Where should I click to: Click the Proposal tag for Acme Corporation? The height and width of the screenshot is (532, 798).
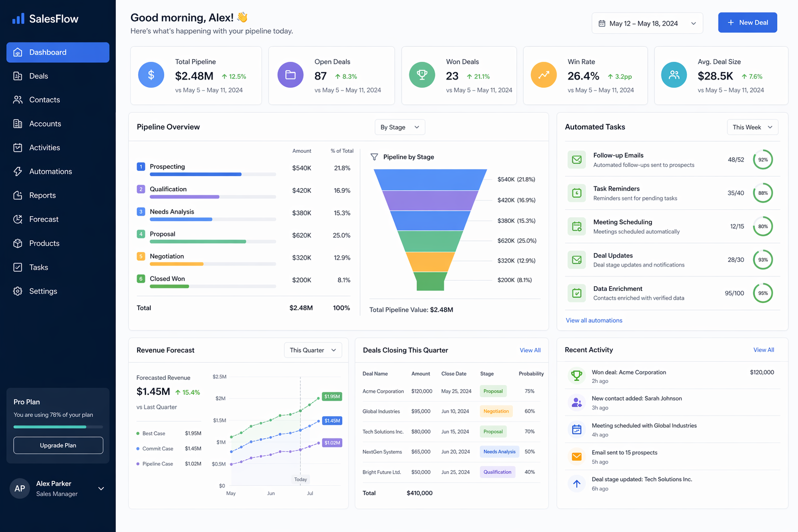point(493,391)
